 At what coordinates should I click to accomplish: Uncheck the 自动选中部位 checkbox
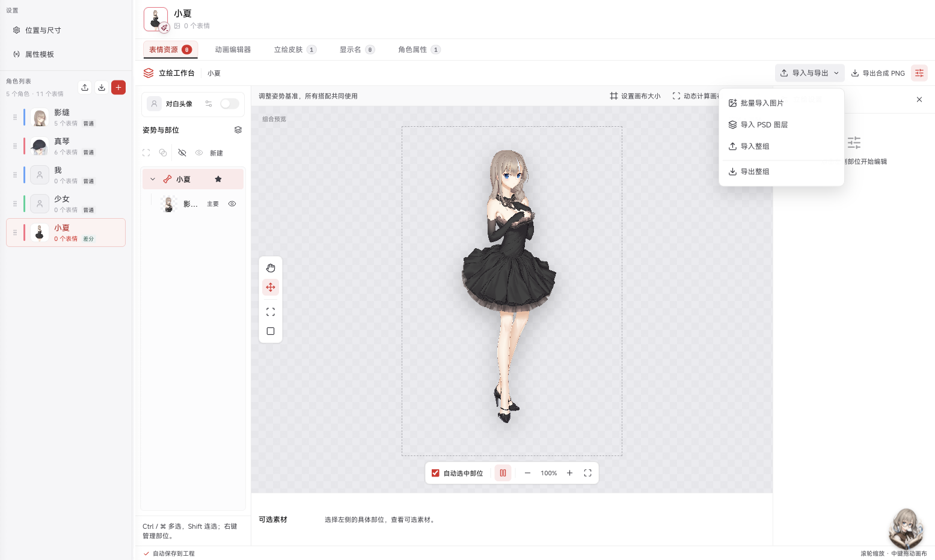pyautogui.click(x=435, y=473)
